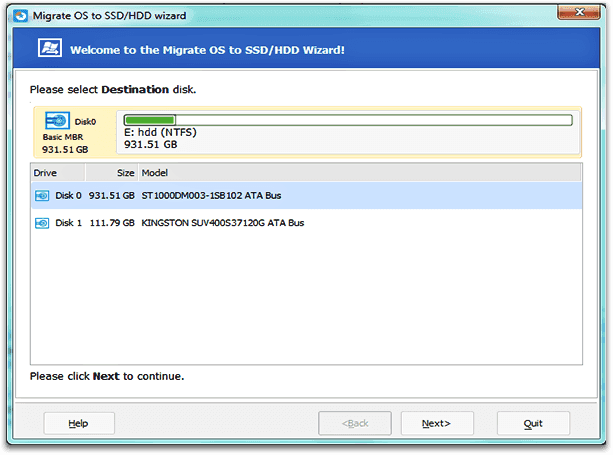Sort by the Size column header
Viewport: 613px width, 455px height.
[111, 173]
